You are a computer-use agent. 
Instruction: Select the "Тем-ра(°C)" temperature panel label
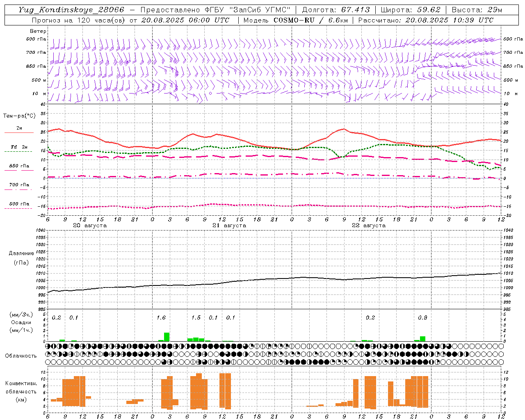[19, 116]
